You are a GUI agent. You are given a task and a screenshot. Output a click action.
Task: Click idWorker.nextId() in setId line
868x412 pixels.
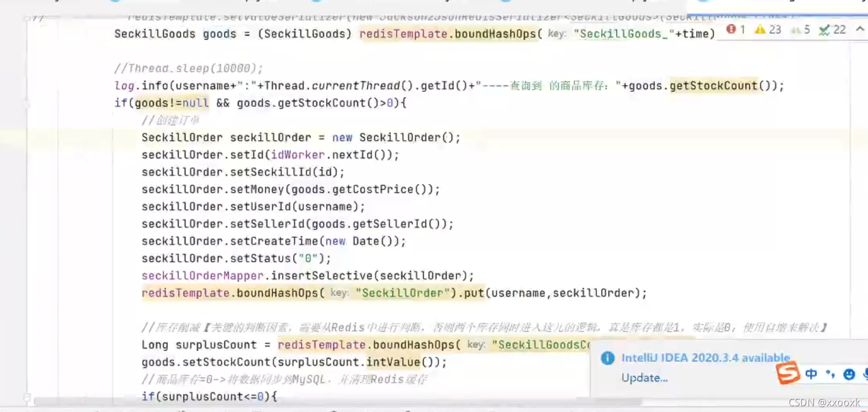tap(332, 155)
